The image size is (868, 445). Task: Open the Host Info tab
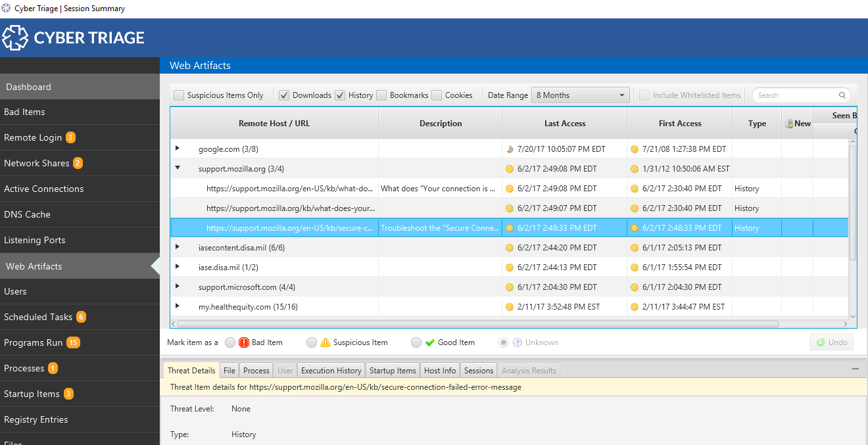click(x=440, y=371)
